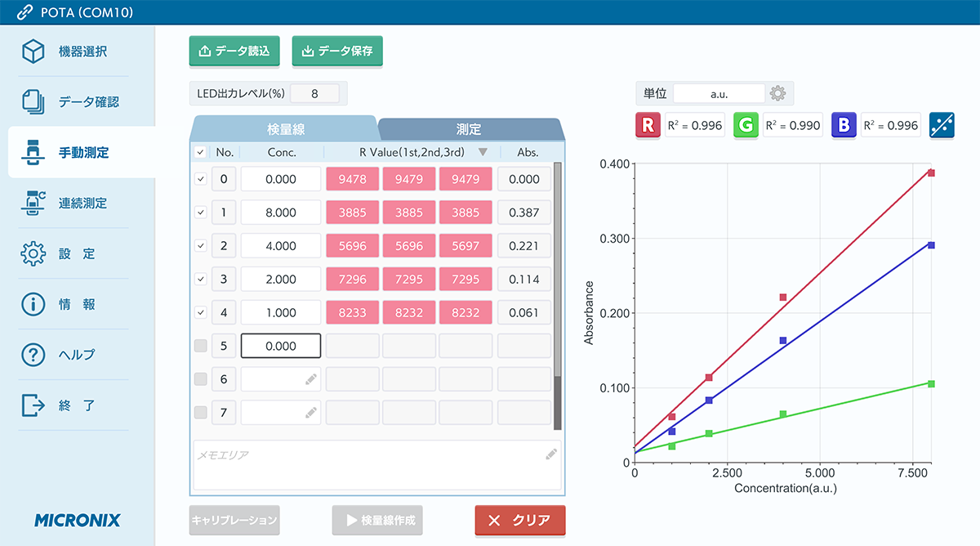Select the 検量線 tab
Screen dimensions: 980x546
284,129
